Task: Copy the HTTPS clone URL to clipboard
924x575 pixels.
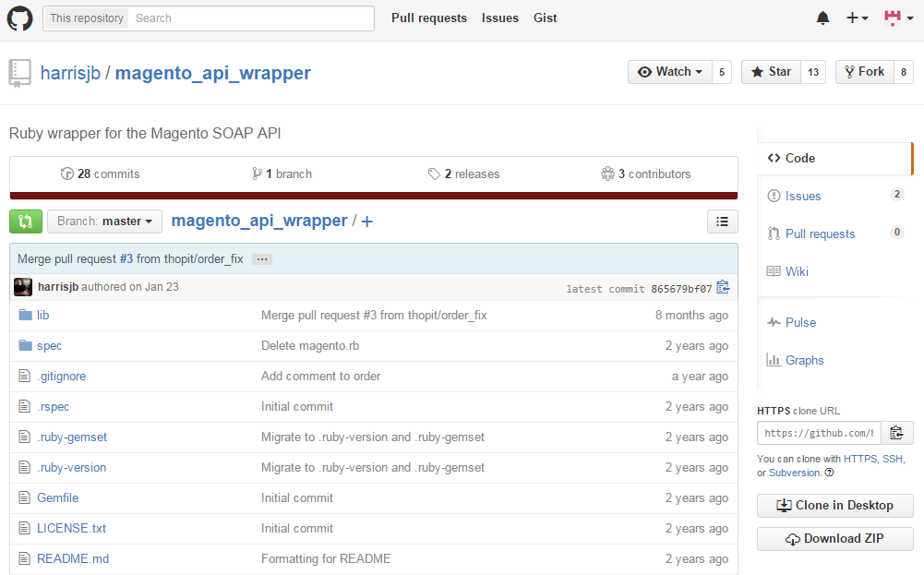Action: pyautogui.click(x=897, y=433)
